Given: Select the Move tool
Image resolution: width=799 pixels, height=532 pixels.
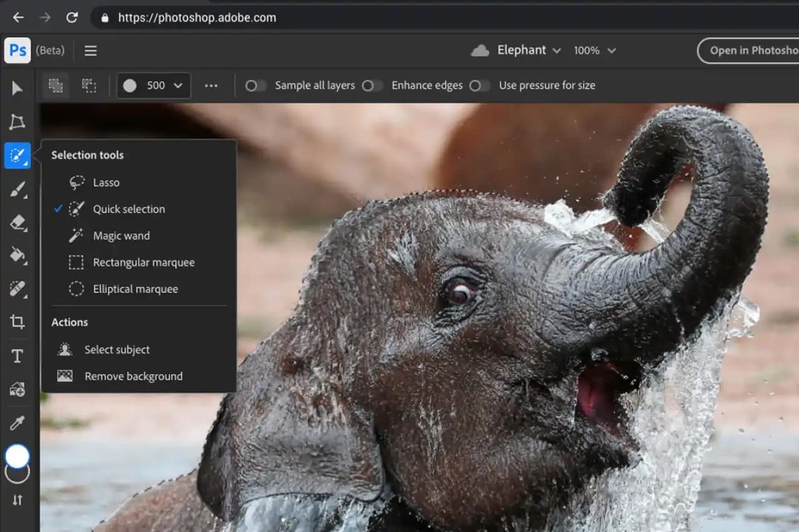Looking at the screenshot, I should click(x=17, y=89).
